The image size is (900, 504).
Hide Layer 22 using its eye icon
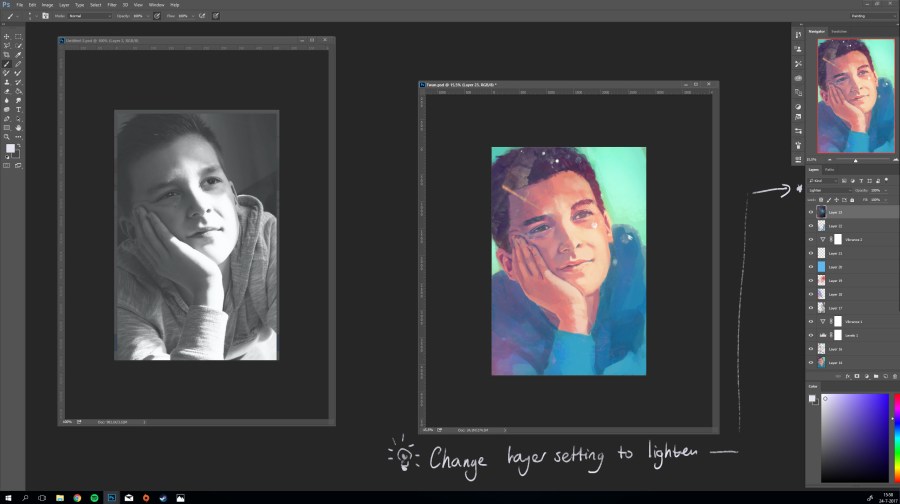tap(811, 226)
